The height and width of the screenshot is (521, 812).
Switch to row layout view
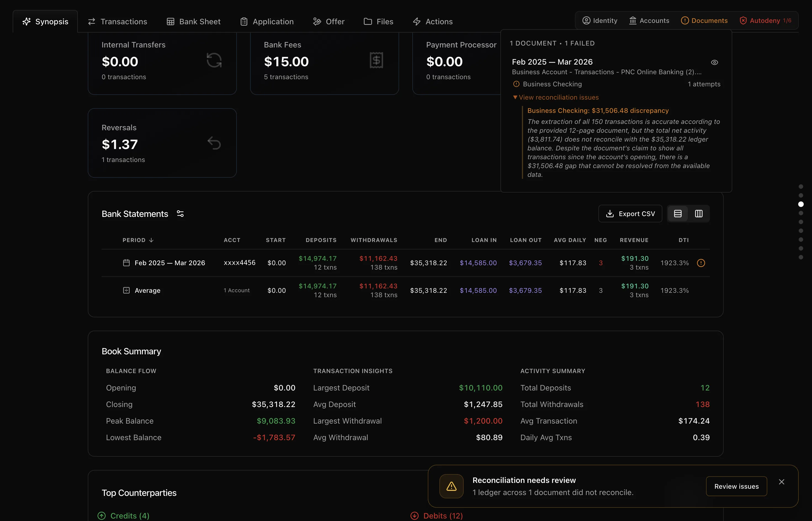coord(678,214)
